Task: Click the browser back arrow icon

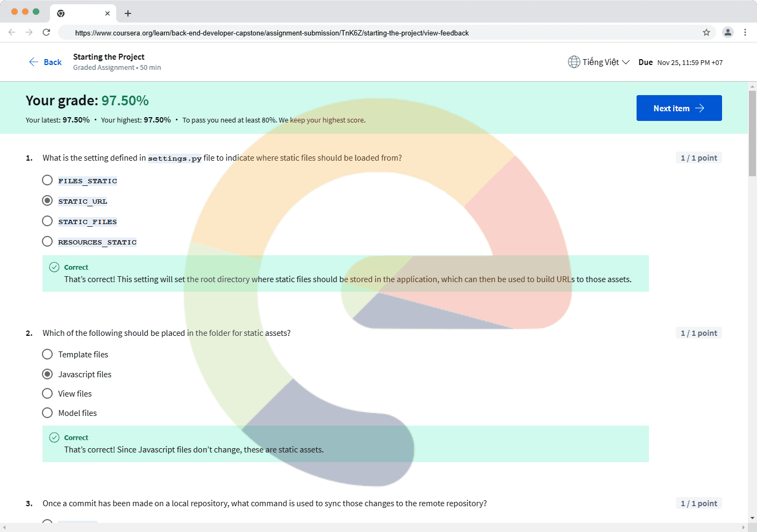Action: tap(12, 32)
